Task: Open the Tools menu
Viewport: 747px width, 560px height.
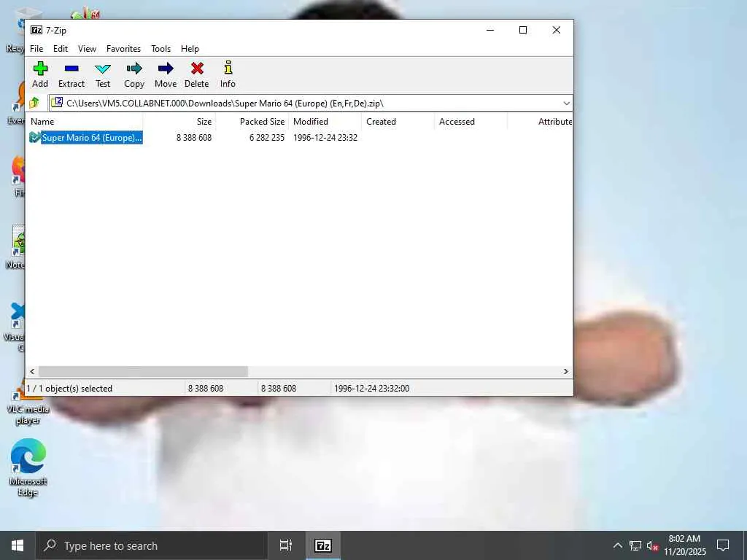Action: coord(160,49)
